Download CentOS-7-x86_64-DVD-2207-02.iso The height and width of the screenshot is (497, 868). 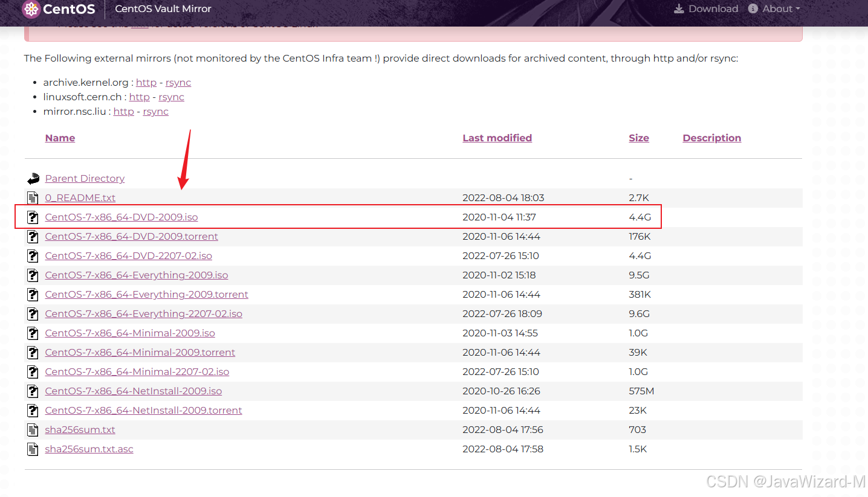[128, 256]
